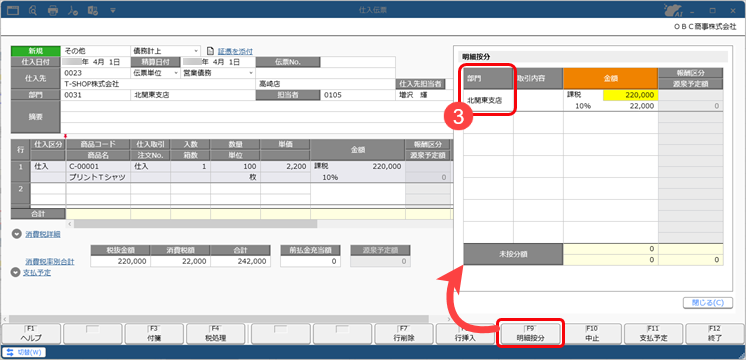Click the window menu icon in title bar
Viewport: 746px width, 360px height.
tap(13, 10)
